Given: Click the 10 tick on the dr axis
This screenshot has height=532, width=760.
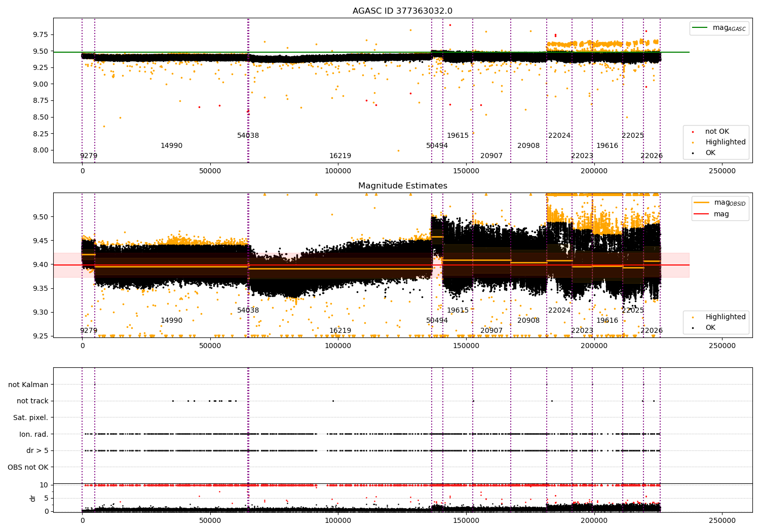Looking at the screenshot, I should point(44,485).
